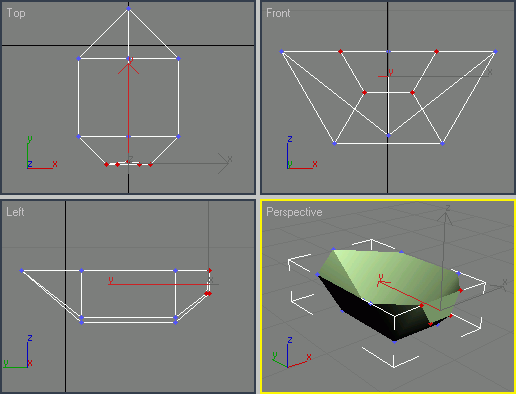
Task: Select right red vertex on top edge in Front viewport
Action: (x=436, y=51)
